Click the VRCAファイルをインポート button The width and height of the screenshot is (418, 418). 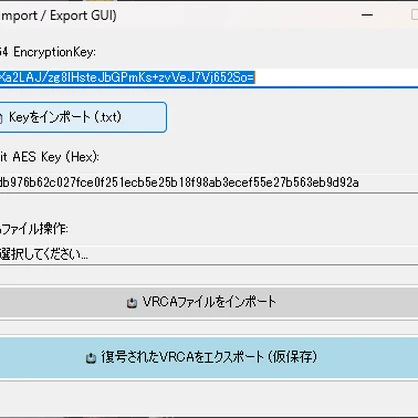click(209, 303)
